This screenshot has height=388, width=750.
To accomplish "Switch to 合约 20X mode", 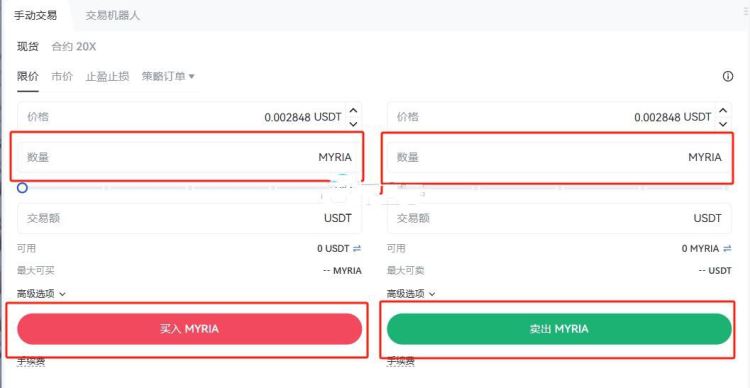I will 74,47.
